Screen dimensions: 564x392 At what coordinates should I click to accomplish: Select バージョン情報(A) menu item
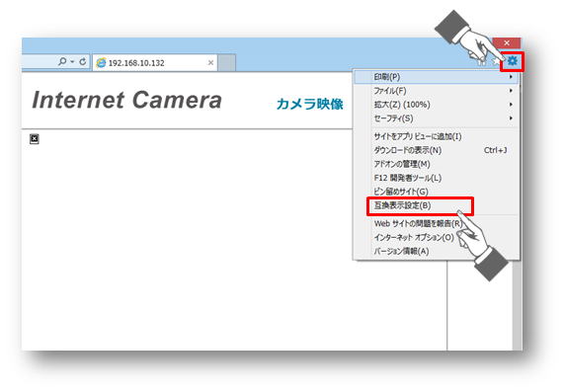pos(401,251)
